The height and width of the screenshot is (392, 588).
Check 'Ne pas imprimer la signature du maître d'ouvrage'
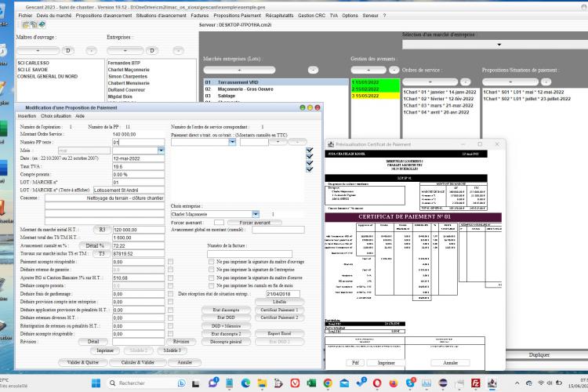[x=212, y=261]
